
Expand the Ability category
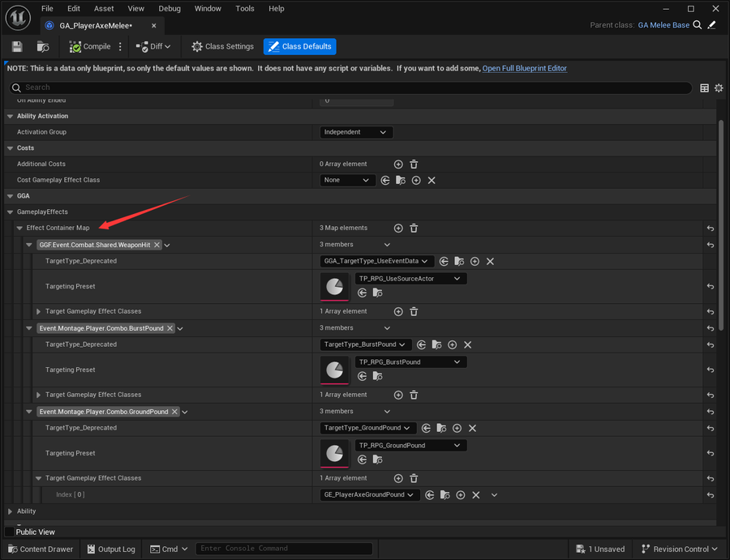tap(11, 511)
